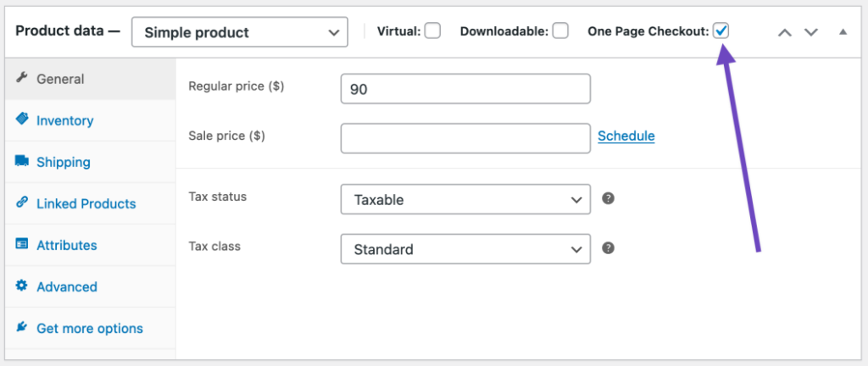
Task: Click the Shipping truck icon
Action: coord(22,162)
